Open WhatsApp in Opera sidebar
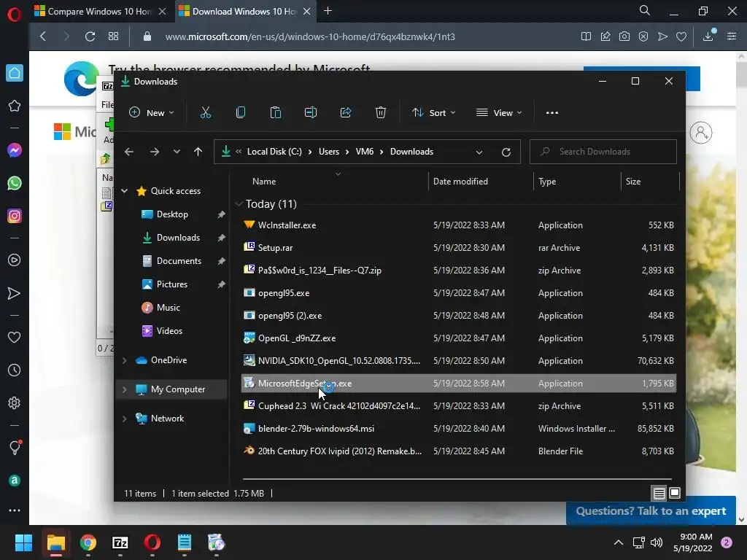This screenshot has width=747, height=560. 15,183
